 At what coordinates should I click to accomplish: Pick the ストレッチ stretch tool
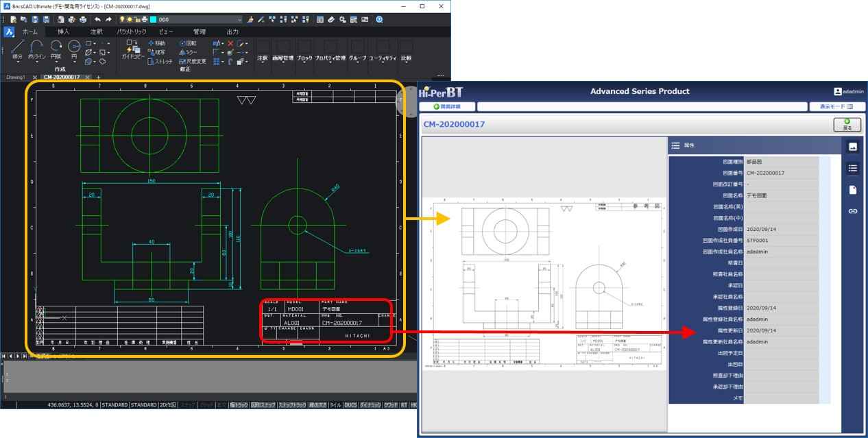pos(160,61)
